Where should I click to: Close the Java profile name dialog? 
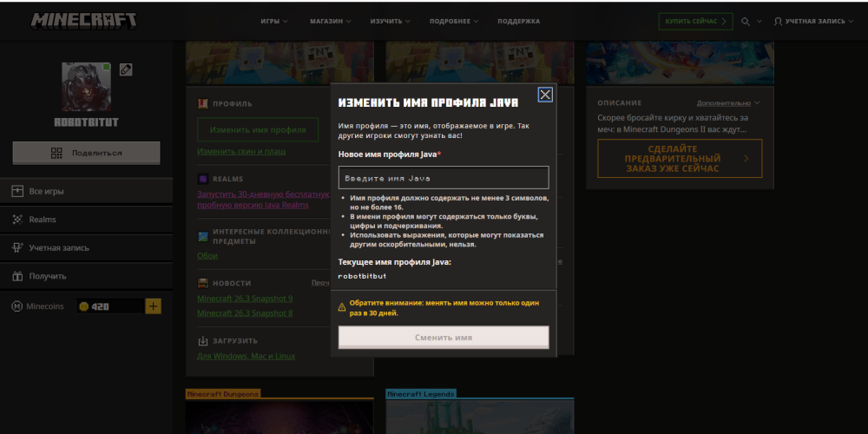pyautogui.click(x=545, y=95)
